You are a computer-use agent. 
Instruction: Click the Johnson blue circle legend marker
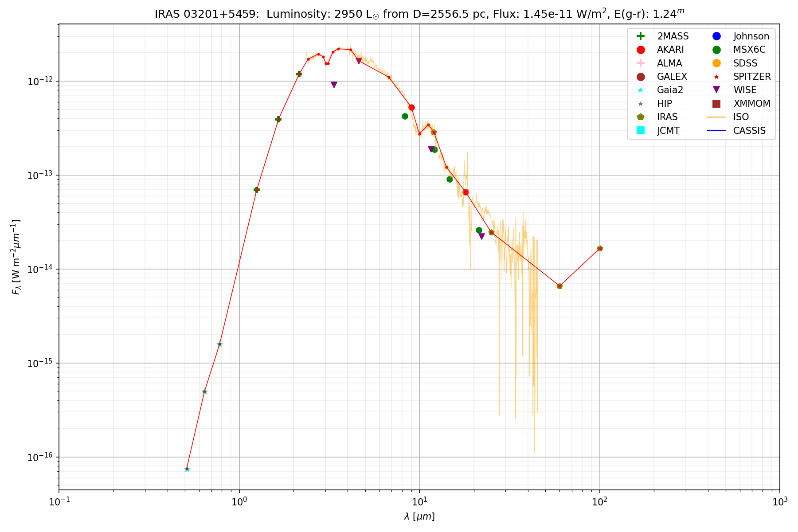click(x=716, y=36)
